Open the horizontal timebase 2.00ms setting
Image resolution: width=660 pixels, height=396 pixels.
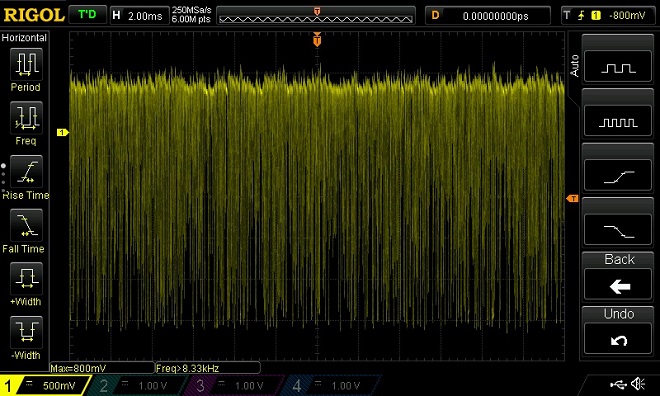point(139,16)
